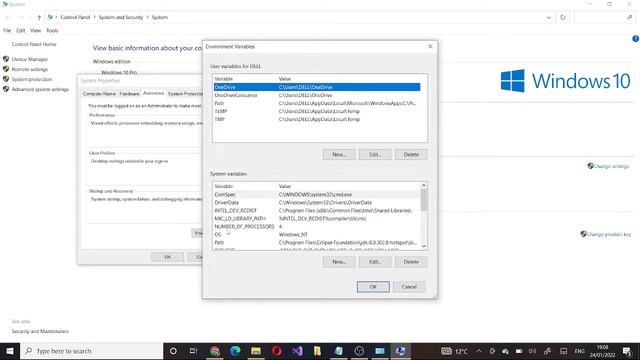The width and height of the screenshot is (640, 360).
Task: Refresh the Control Panel address bar
Action: [x=563, y=17]
